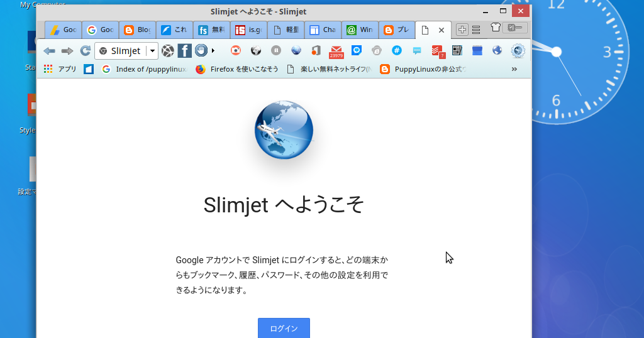Go back with the left arrow button
Screen dimensions: 644x338
click(x=49, y=51)
